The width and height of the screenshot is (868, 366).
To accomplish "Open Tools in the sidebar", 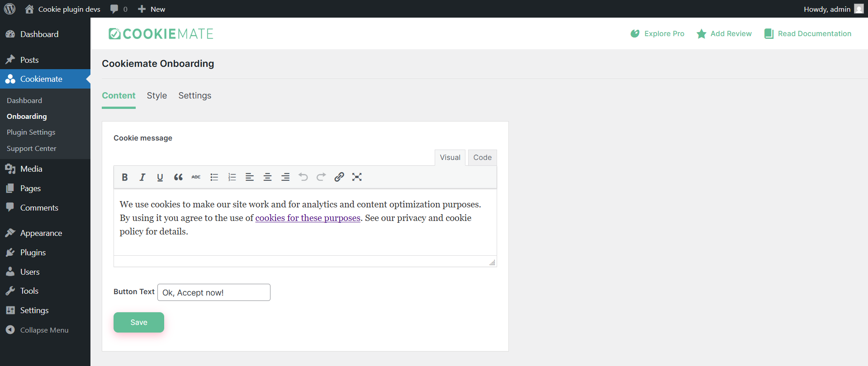I will (x=45, y=291).
